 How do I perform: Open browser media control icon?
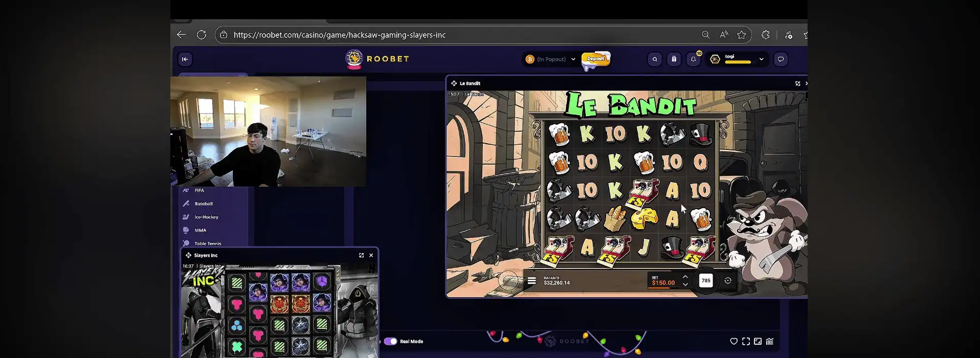788,35
